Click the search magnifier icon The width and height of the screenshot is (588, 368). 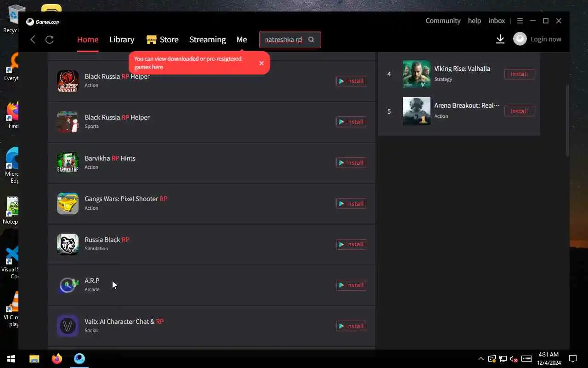(x=311, y=40)
